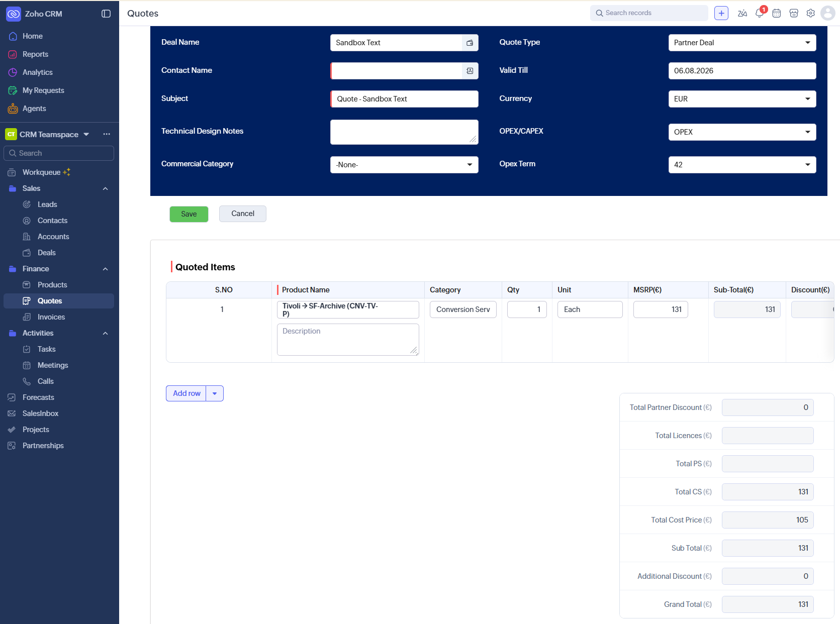This screenshot has width=840, height=624.
Task: Click the Unit field showing Each
Action: pyautogui.click(x=590, y=309)
